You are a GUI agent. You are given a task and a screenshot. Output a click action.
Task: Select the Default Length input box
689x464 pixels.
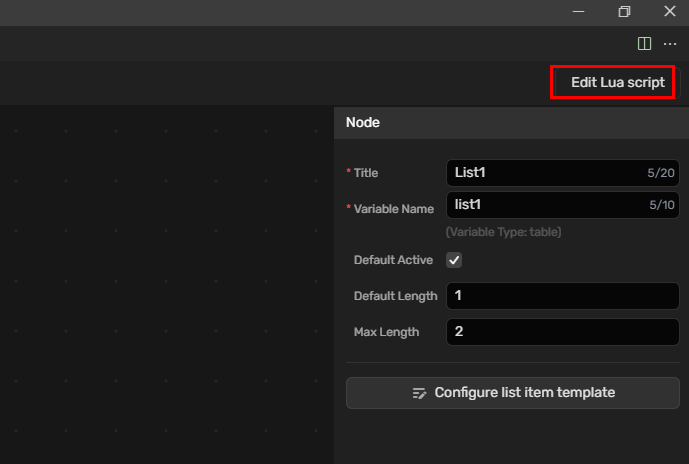pos(562,296)
